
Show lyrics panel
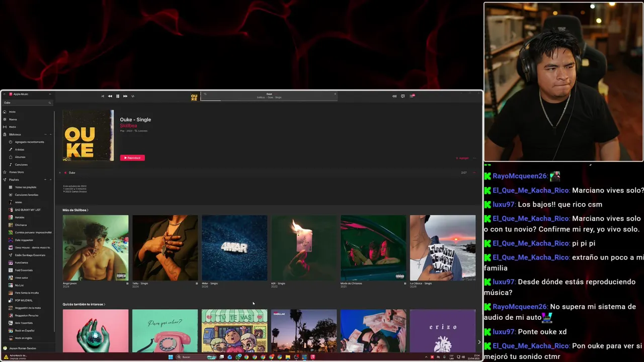(403, 96)
